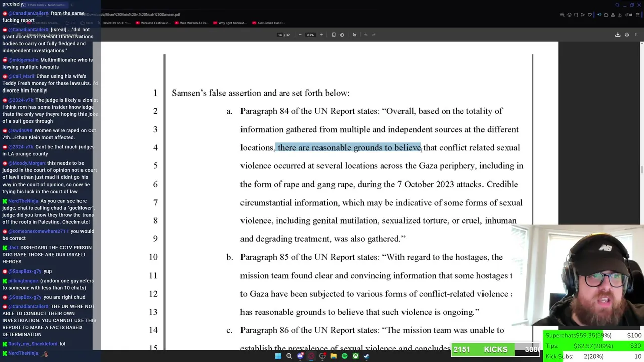644x362 pixels.
Task: Open the annotate/draw tool in the PDF toolbar
Action: pos(354,35)
